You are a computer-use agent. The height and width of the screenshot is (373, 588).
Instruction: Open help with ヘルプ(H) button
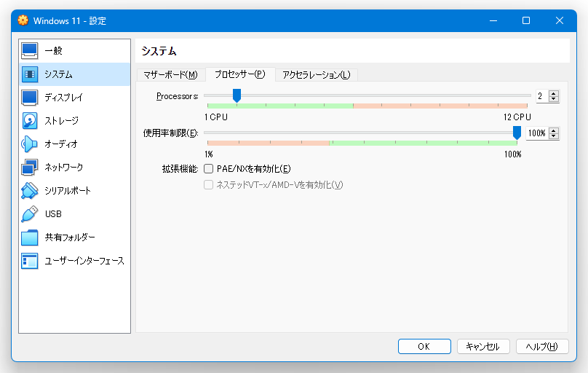pyautogui.click(x=542, y=346)
